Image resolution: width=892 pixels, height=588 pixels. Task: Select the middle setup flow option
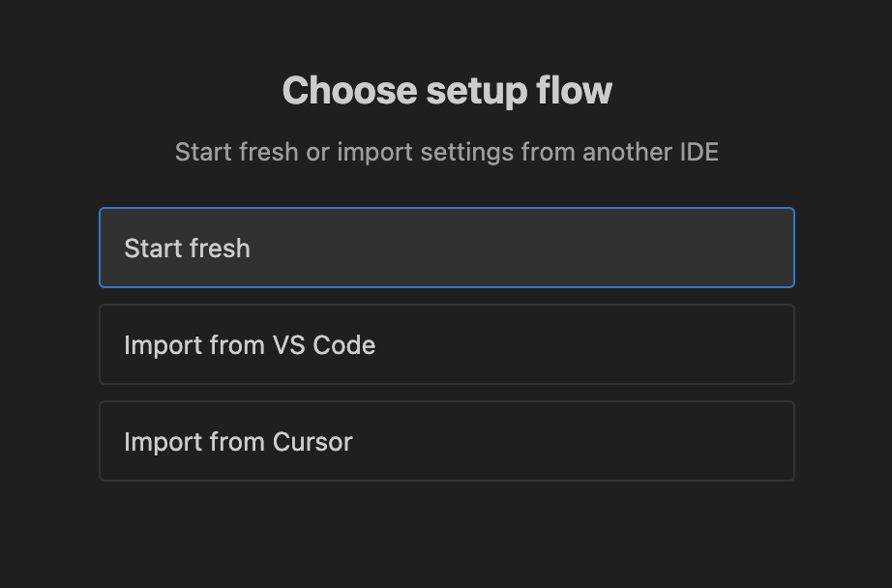tap(446, 344)
